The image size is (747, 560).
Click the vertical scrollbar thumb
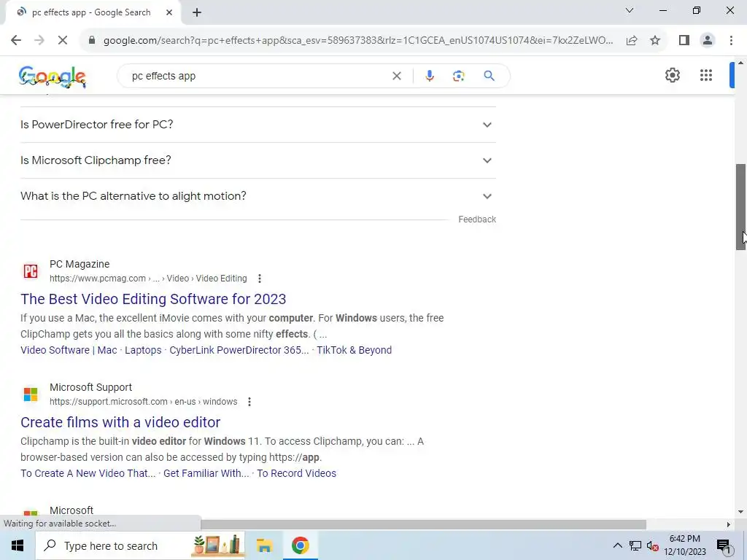pos(741,206)
